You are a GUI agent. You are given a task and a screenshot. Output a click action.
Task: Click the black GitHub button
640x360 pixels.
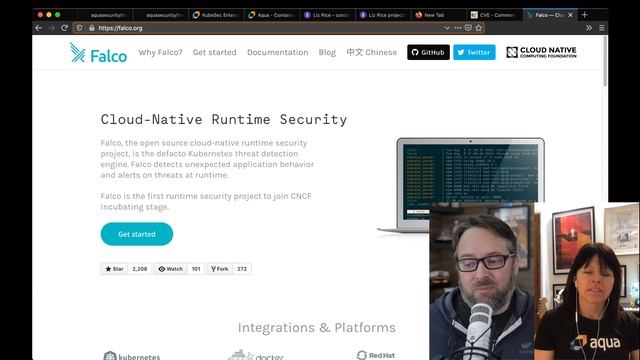pos(428,52)
